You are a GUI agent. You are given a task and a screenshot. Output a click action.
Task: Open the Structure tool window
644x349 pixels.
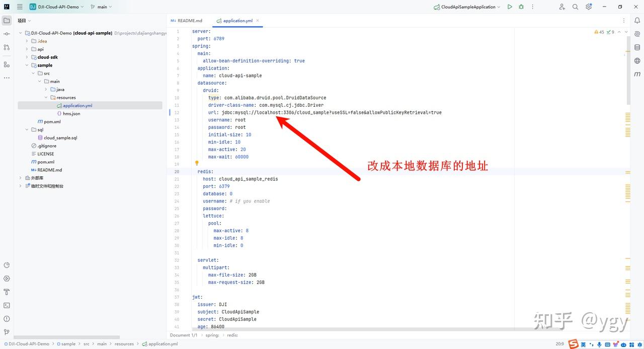(x=7, y=64)
